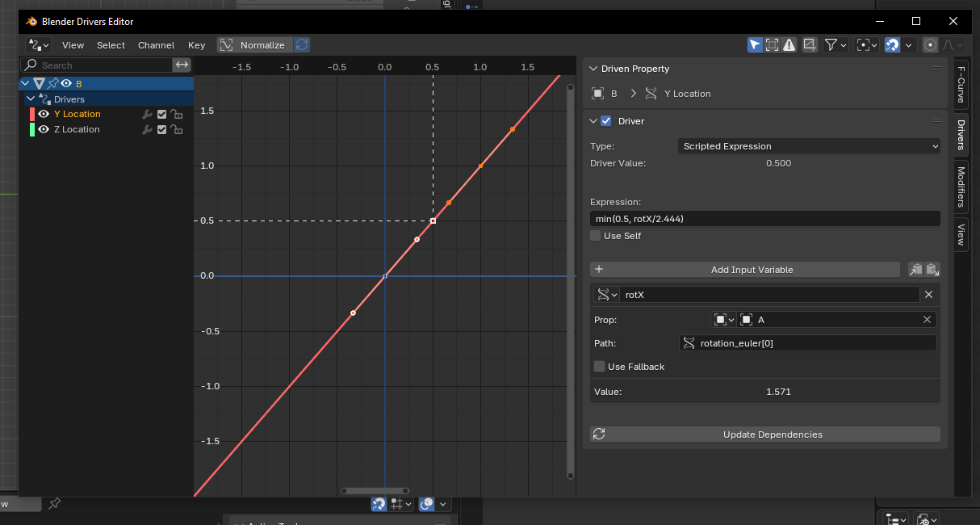Image resolution: width=980 pixels, height=525 pixels.
Task: Switch to the Modifiers sidebar tab
Action: click(961, 186)
